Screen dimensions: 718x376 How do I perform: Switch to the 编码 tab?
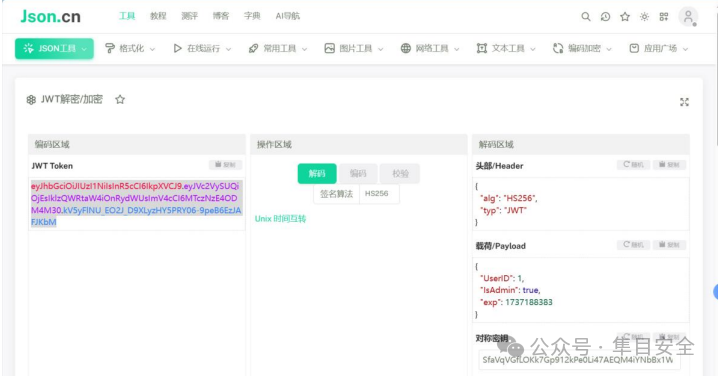(x=358, y=174)
